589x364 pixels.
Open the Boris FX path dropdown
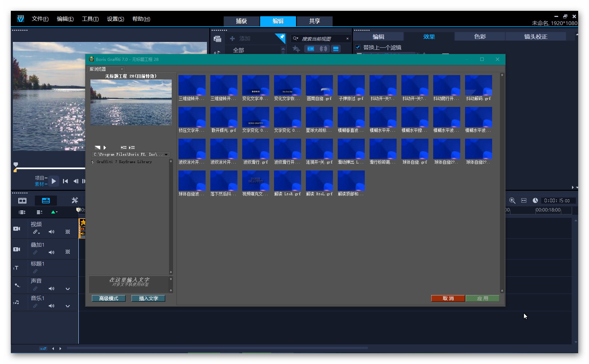coord(166,155)
